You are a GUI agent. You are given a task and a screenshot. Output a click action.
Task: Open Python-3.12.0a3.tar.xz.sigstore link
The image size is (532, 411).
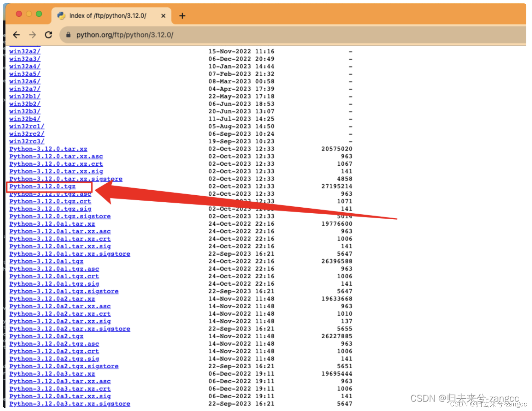coord(70,404)
